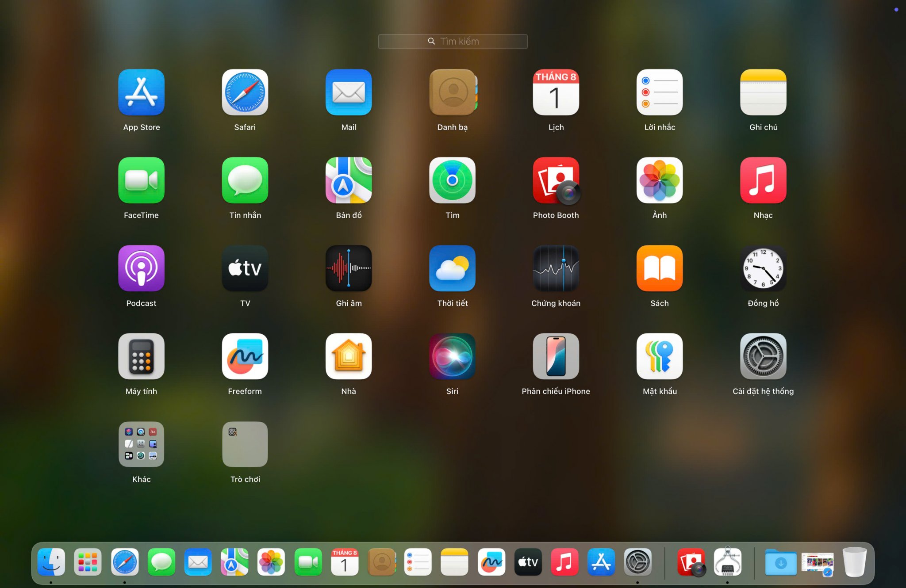Launch the Podcast app
Viewport: 906px width, 588px height.
coord(141,268)
